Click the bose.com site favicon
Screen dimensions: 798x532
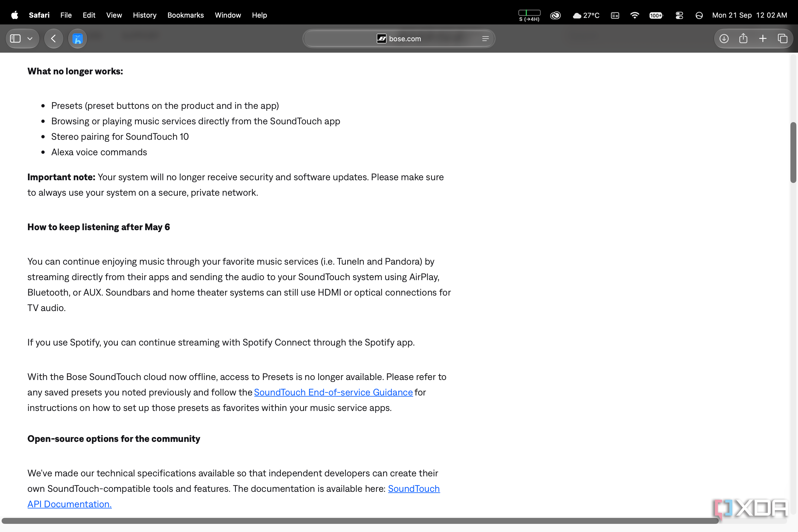pos(381,39)
